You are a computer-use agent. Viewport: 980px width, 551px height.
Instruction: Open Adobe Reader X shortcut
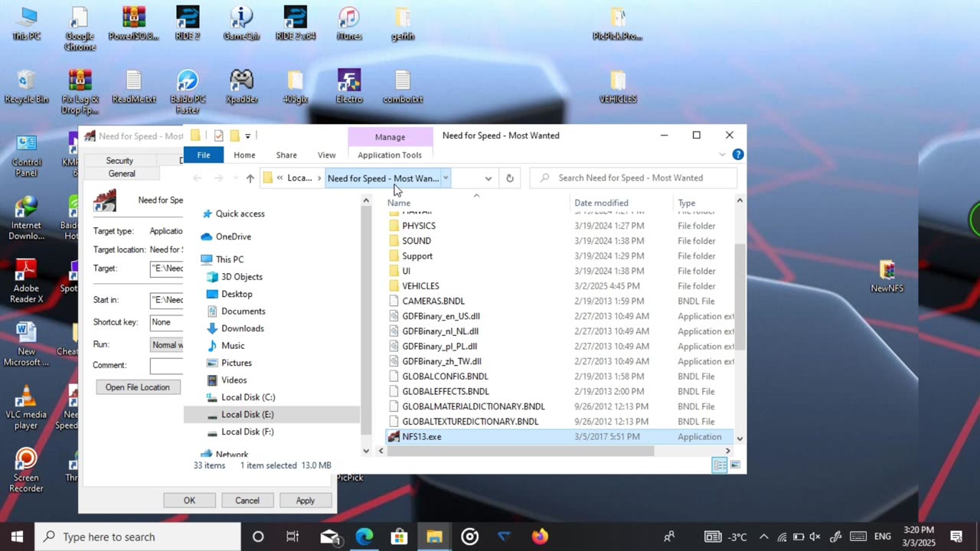click(26, 281)
